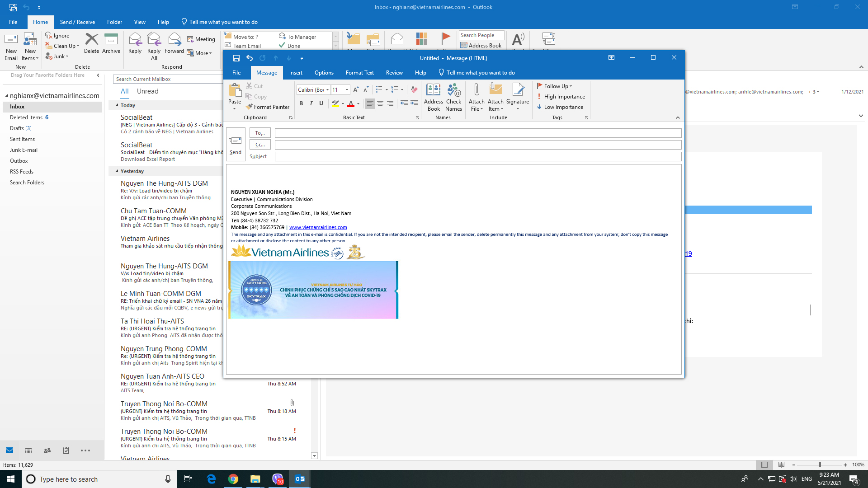Open text highlight color dropdown

point(342,103)
